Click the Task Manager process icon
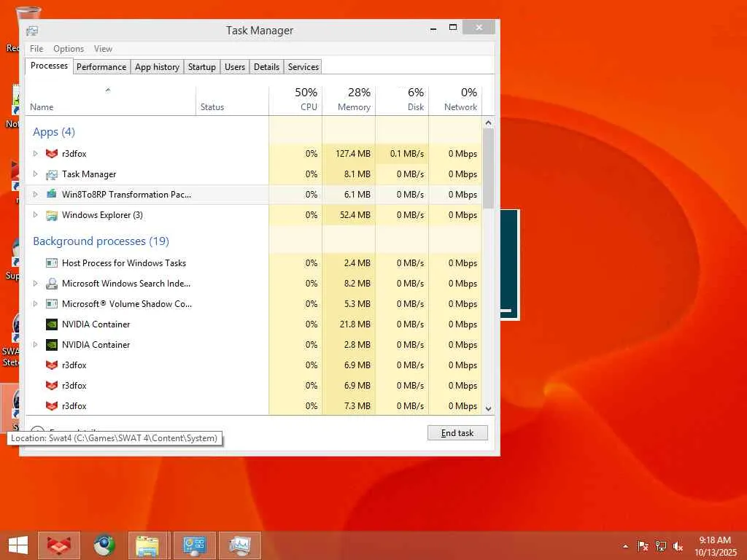 [52, 174]
